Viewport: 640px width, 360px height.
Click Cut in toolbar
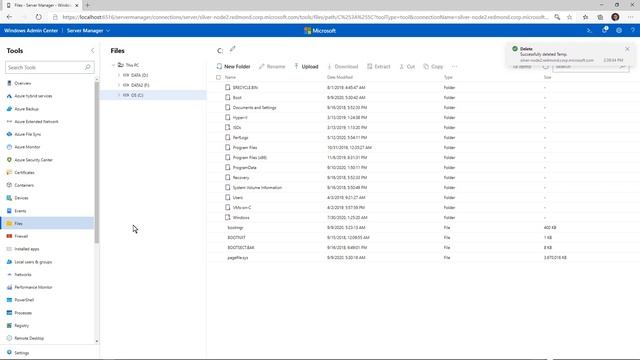(x=407, y=67)
